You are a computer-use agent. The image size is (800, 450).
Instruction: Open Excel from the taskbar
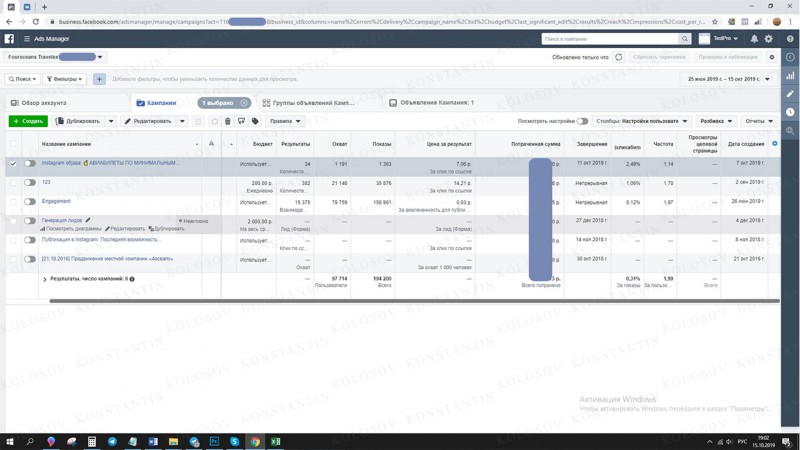coord(276,441)
